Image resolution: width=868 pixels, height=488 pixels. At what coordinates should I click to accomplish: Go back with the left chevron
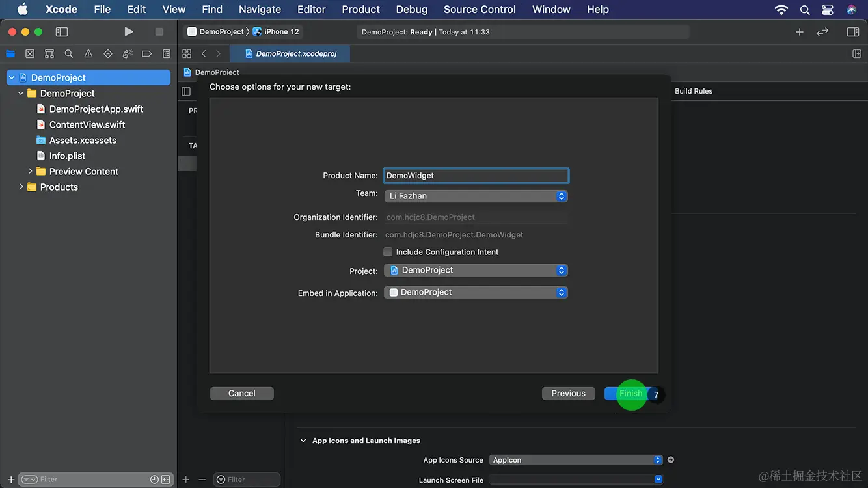(204, 53)
